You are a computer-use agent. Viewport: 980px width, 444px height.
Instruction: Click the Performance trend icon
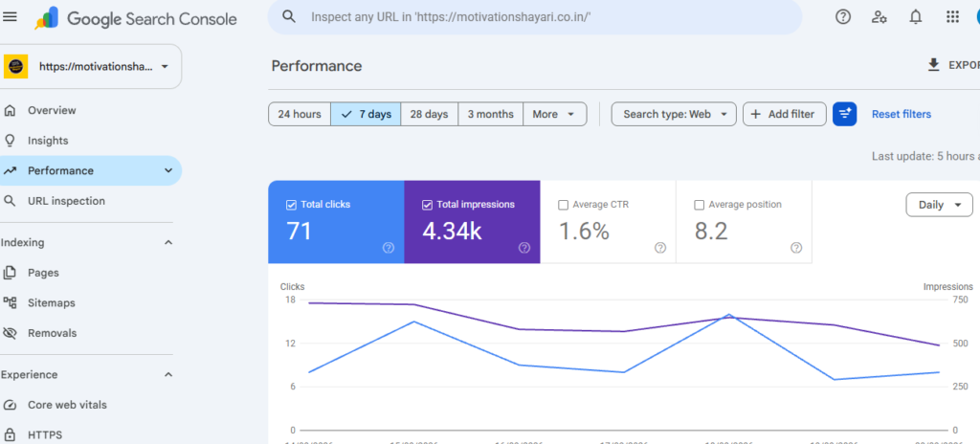click(10, 170)
